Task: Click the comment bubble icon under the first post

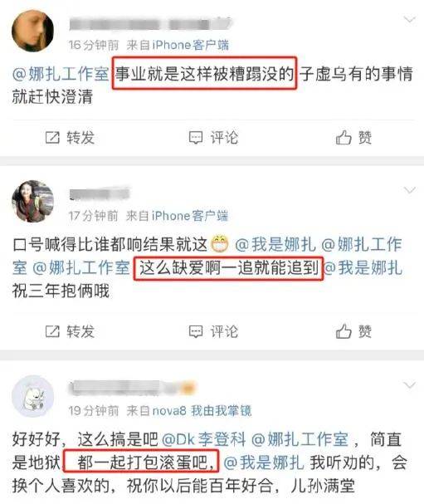Action: (x=196, y=138)
